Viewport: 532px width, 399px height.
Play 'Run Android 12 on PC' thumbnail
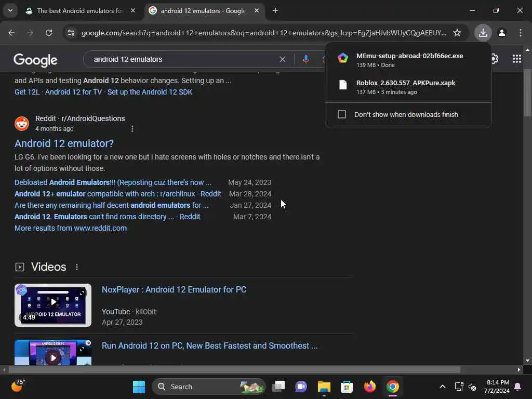click(x=53, y=353)
